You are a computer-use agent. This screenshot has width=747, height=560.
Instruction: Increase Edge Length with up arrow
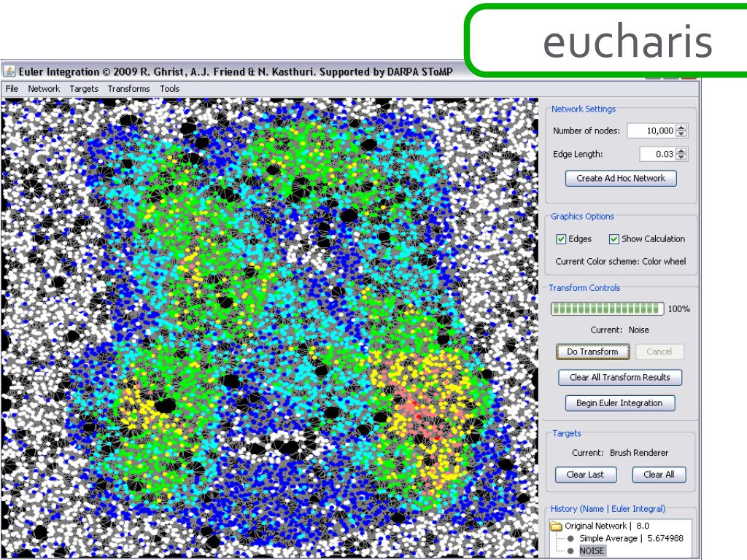[682, 150]
